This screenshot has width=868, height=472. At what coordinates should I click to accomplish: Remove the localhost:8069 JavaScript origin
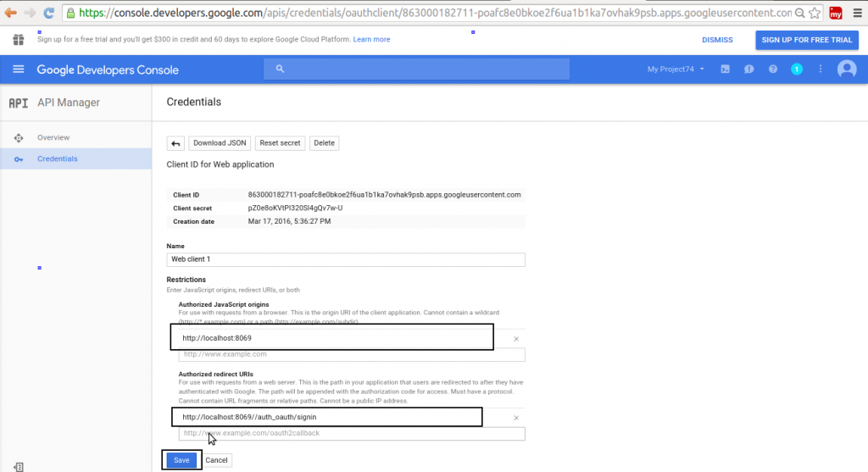click(516, 339)
